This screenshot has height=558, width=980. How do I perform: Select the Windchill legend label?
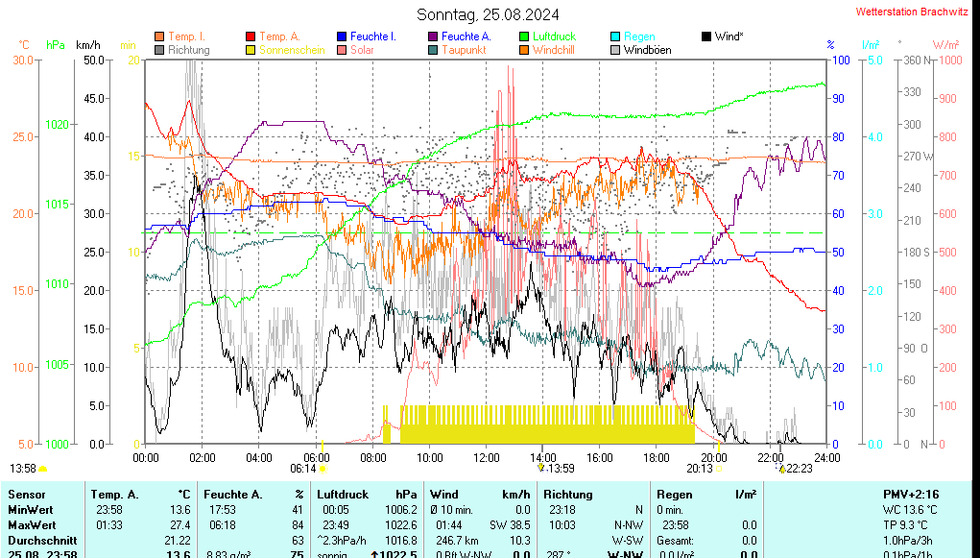click(554, 50)
